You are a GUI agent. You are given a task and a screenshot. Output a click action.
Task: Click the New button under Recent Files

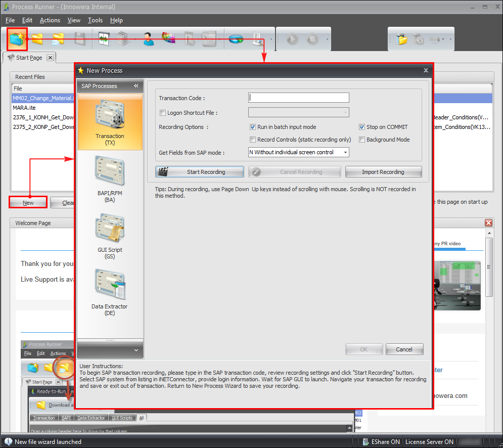tap(28, 202)
